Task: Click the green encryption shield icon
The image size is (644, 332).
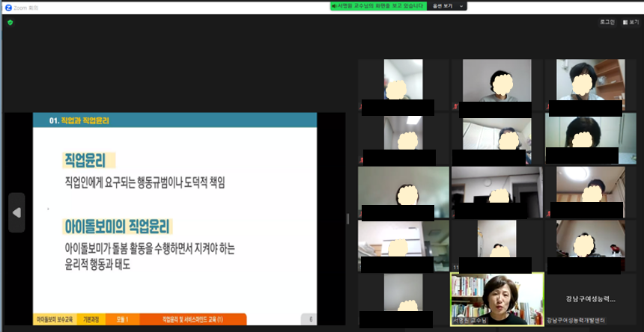Action: [10, 22]
